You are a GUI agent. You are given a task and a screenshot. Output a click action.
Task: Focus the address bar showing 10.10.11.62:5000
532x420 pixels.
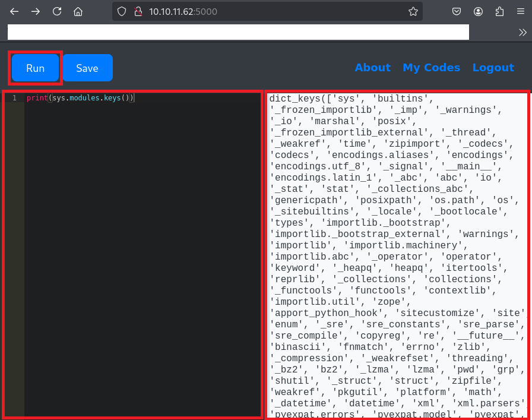(267, 11)
